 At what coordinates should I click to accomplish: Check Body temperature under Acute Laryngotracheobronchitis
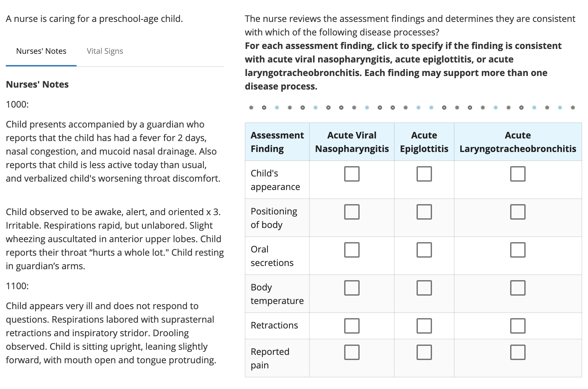518,288
